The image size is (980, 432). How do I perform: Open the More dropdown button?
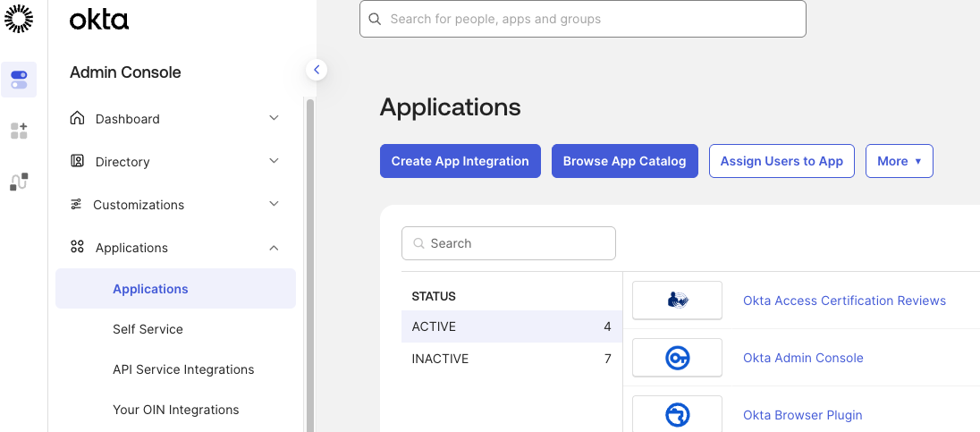pos(900,161)
